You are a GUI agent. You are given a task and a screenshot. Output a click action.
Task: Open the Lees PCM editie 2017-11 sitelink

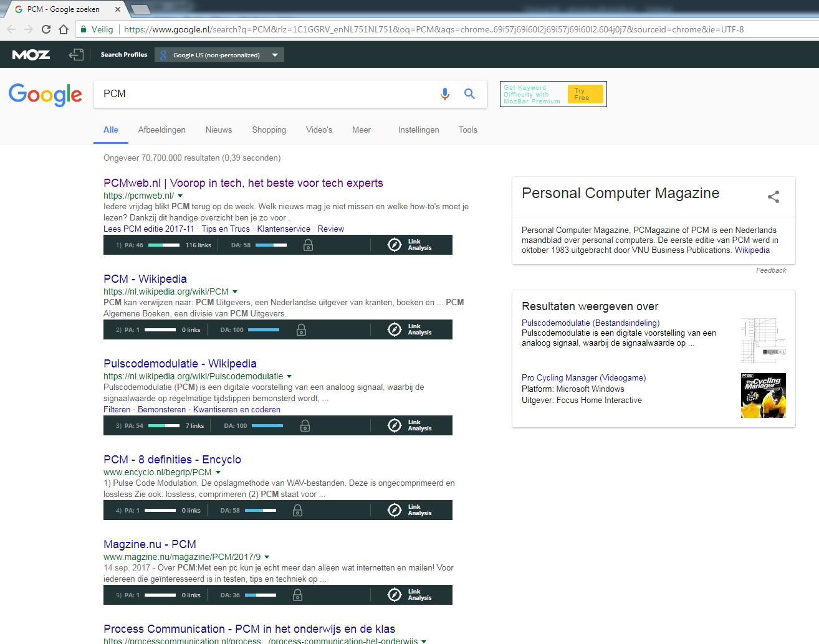click(x=149, y=229)
